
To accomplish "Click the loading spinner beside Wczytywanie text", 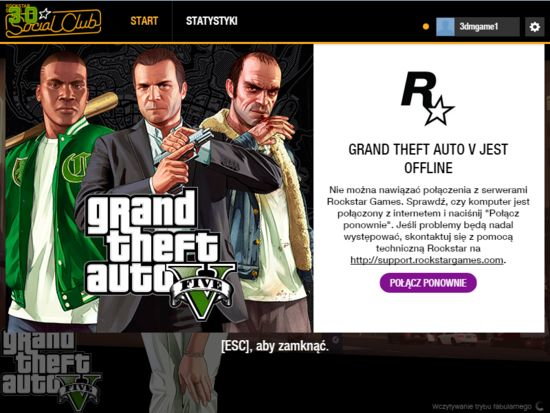I will click(541, 406).
